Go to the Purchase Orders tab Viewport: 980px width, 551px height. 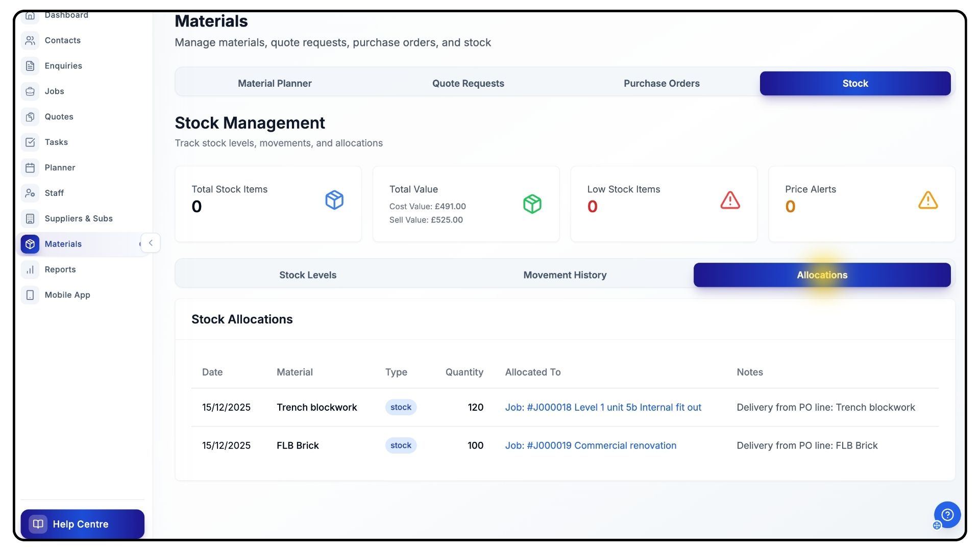point(661,84)
